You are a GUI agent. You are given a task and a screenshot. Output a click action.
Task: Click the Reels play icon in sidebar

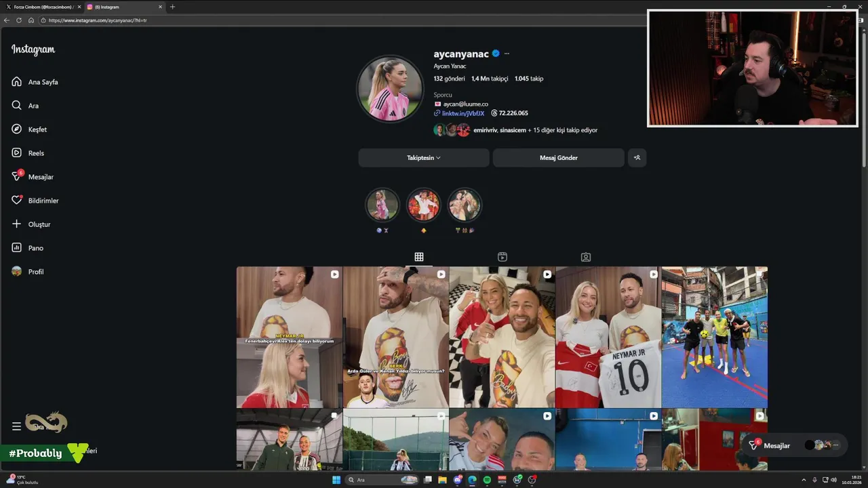tap(17, 152)
